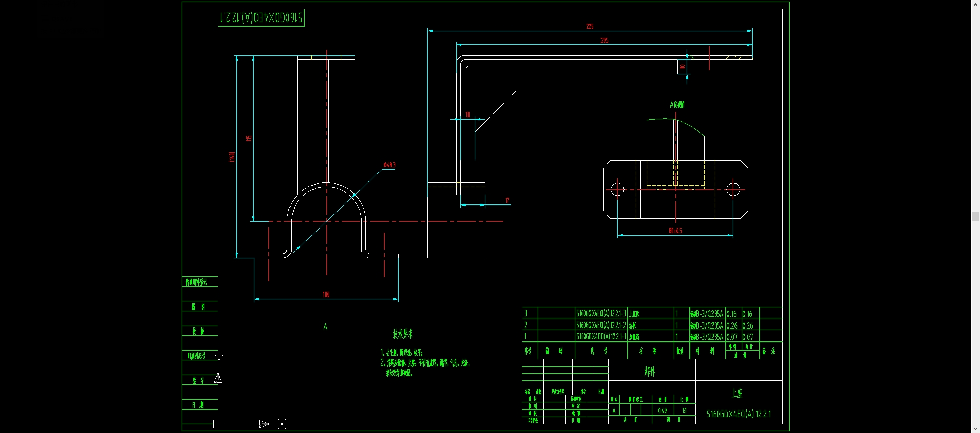Click the vertical scrollbar thumb

click(x=975, y=217)
